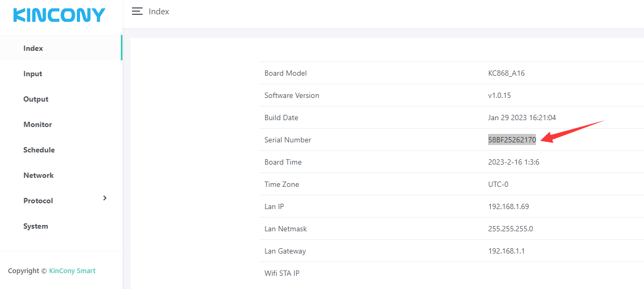Go to the Input page

point(33,74)
